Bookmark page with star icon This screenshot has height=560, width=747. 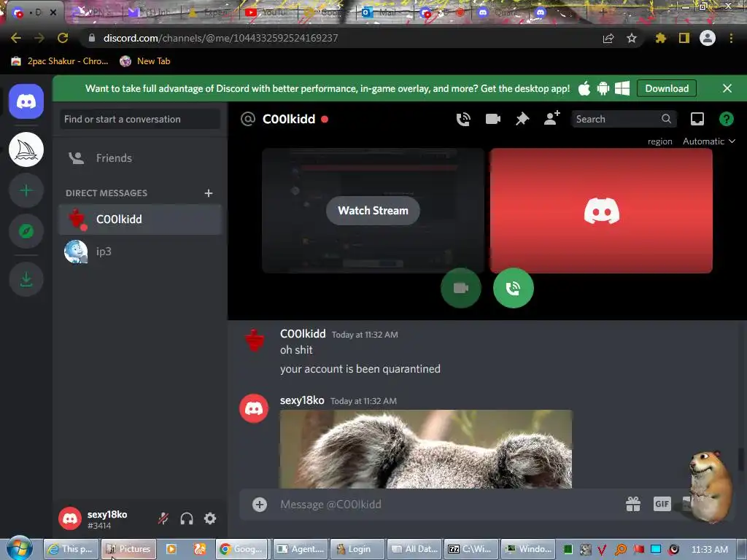[631, 38]
